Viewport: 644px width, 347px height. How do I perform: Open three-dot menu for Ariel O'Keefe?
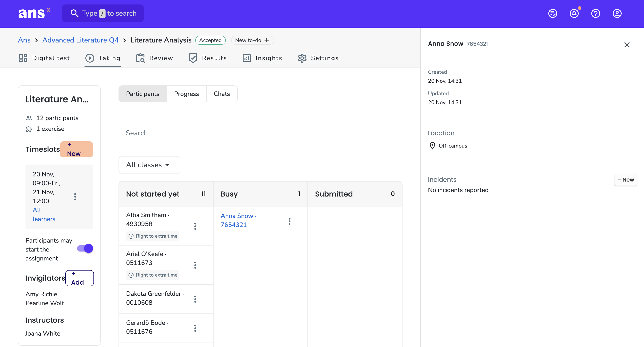(195, 265)
